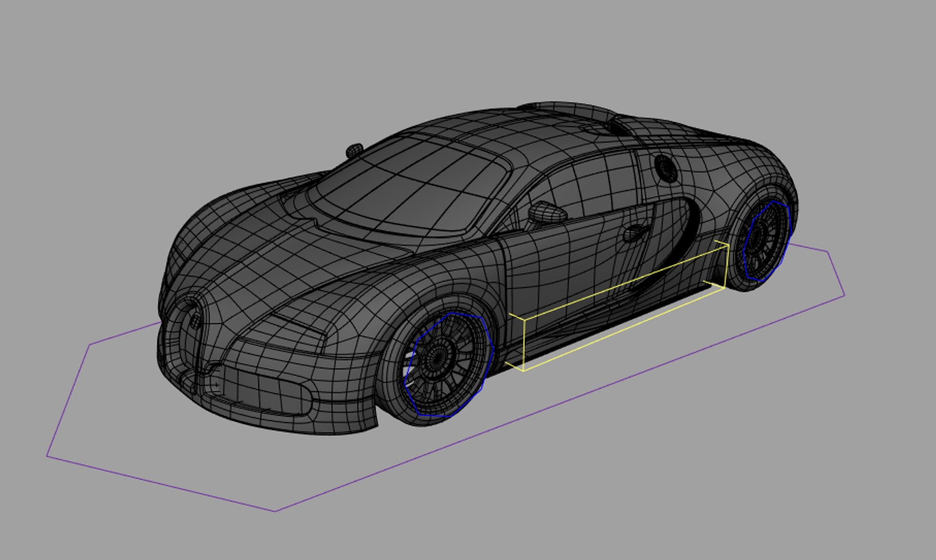The image size is (936, 560).
Task: Click the car's front windshield mesh
Action: tap(410, 187)
